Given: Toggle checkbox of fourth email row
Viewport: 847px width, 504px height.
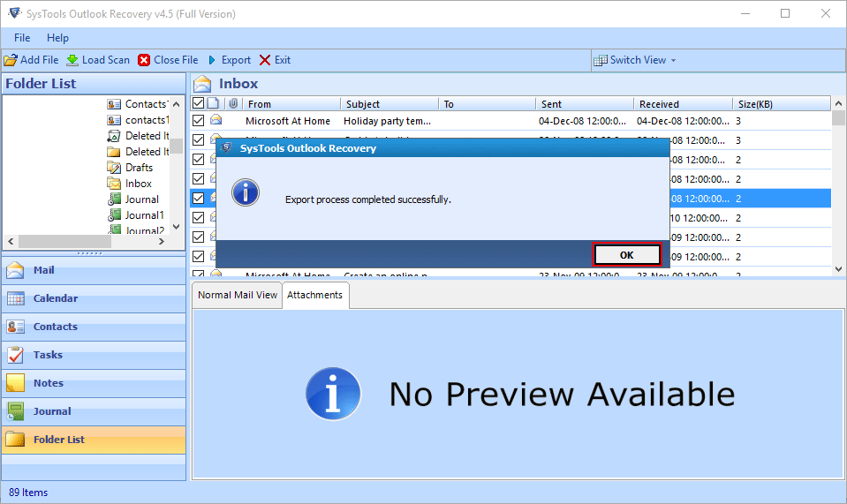Looking at the screenshot, I should (198, 178).
